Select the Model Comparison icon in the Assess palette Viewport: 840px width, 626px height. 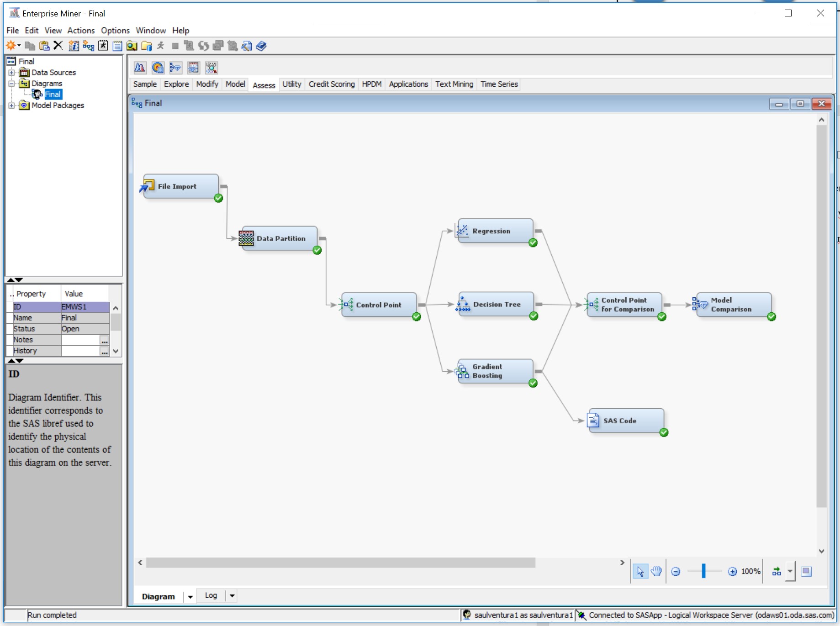pyautogui.click(x=175, y=68)
